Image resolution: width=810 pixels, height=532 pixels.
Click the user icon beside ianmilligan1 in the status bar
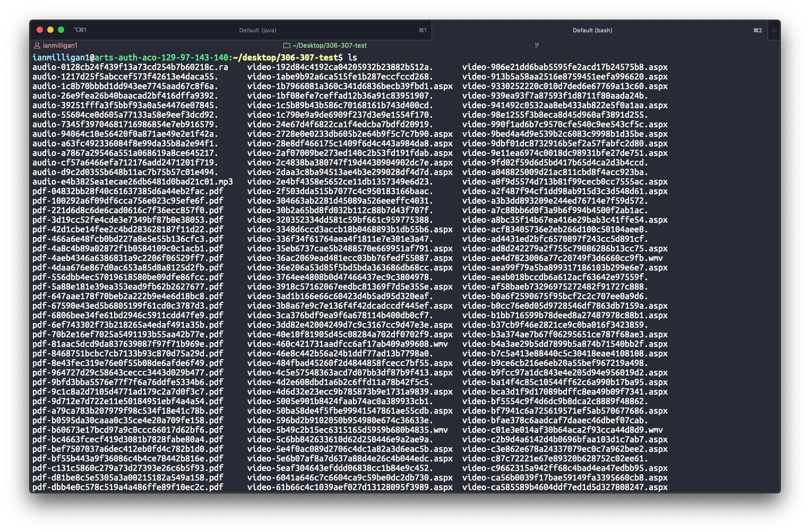[x=37, y=46]
